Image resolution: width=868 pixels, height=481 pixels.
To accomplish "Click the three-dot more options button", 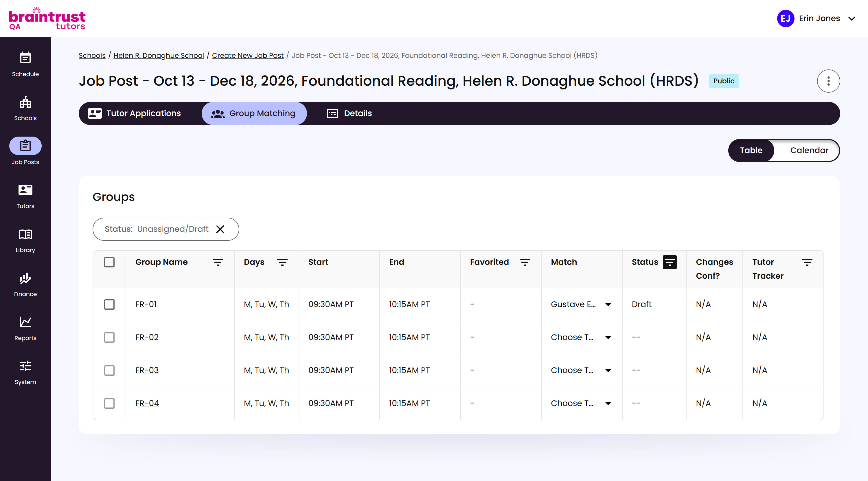I will pyautogui.click(x=828, y=81).
